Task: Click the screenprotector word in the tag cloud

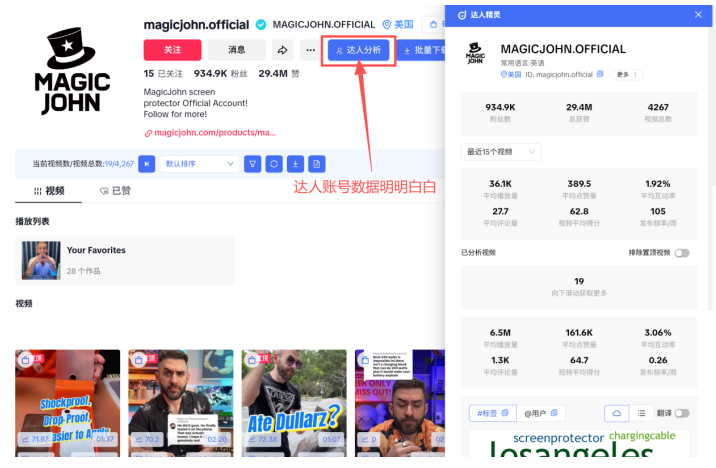Action: [x=558, y=438]
